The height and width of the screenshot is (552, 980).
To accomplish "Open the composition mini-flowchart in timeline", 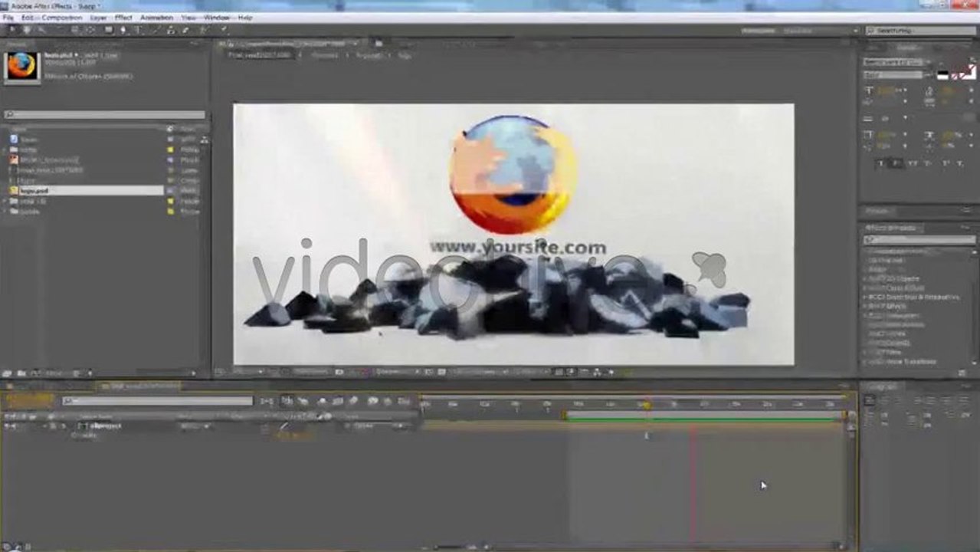I will click(267, 401).
